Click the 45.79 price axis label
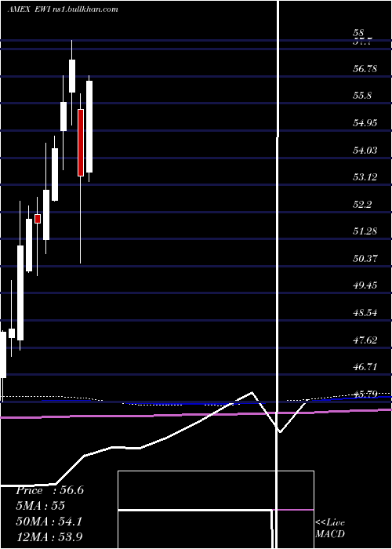The image size is (392, 549). click(x=365, y=394)
